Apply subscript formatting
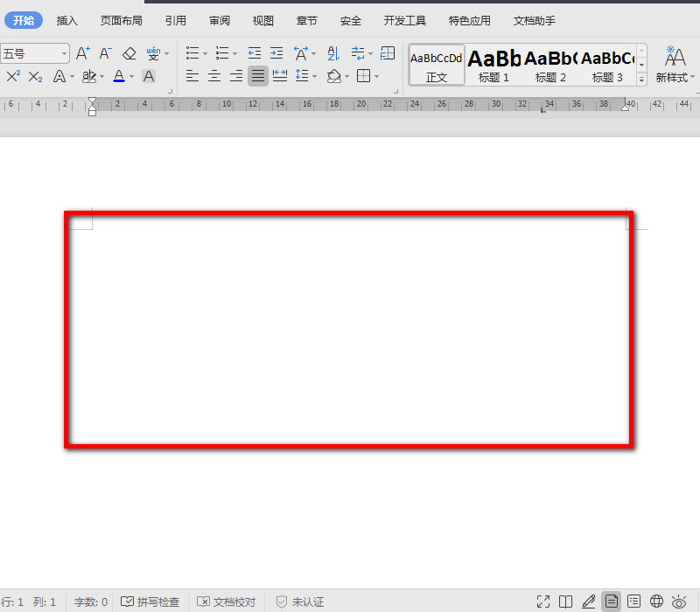The width and height of the screenshot is (700, 612). [x=35, y=77]
